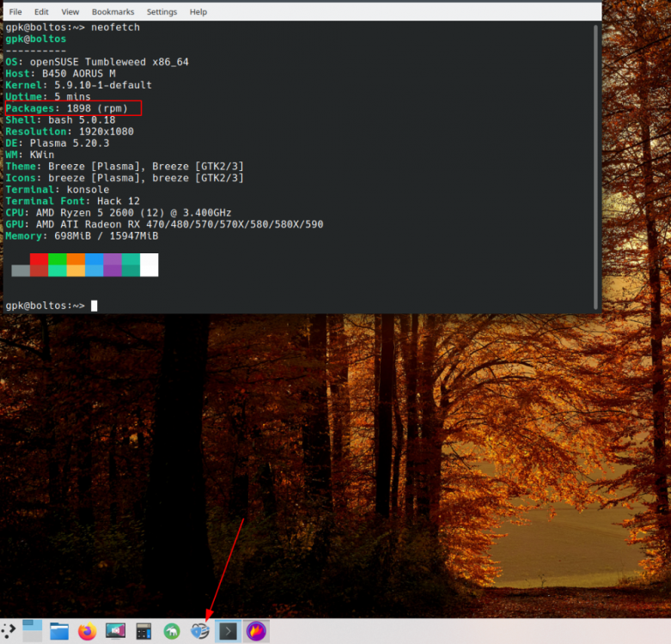671x644 pixels.
Task: Open Dolphin file manager from taskbar
Action: [x=59, y=631]
